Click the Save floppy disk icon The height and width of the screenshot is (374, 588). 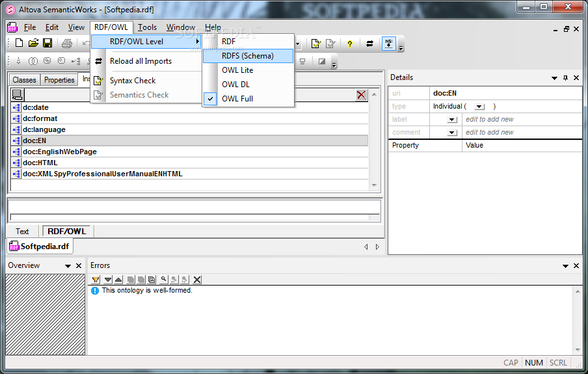point(47,43)
